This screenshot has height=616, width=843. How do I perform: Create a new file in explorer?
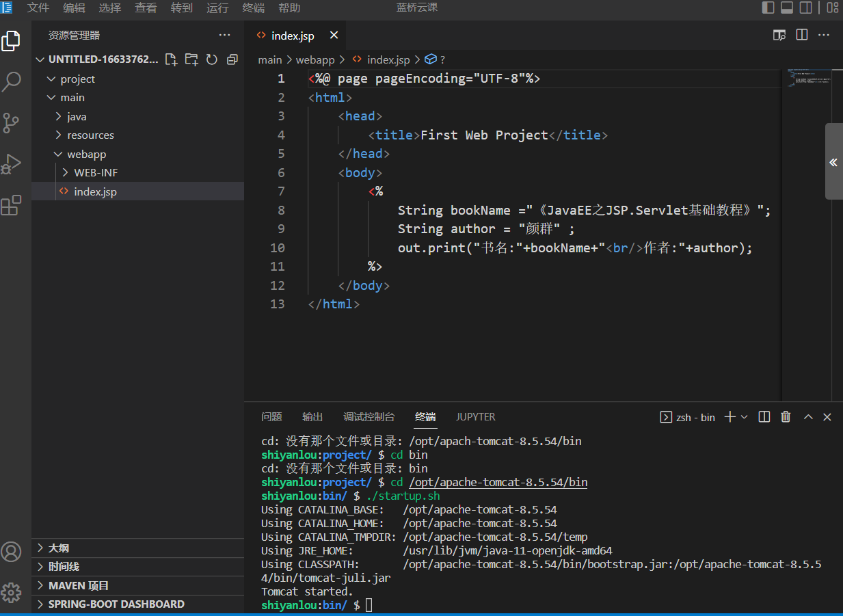click(x=172, y=59)
